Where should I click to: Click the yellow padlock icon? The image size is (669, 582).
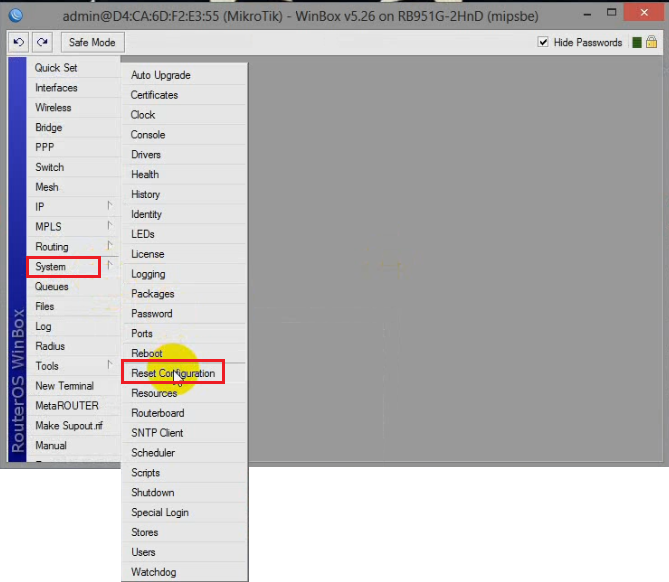[652, 42]
